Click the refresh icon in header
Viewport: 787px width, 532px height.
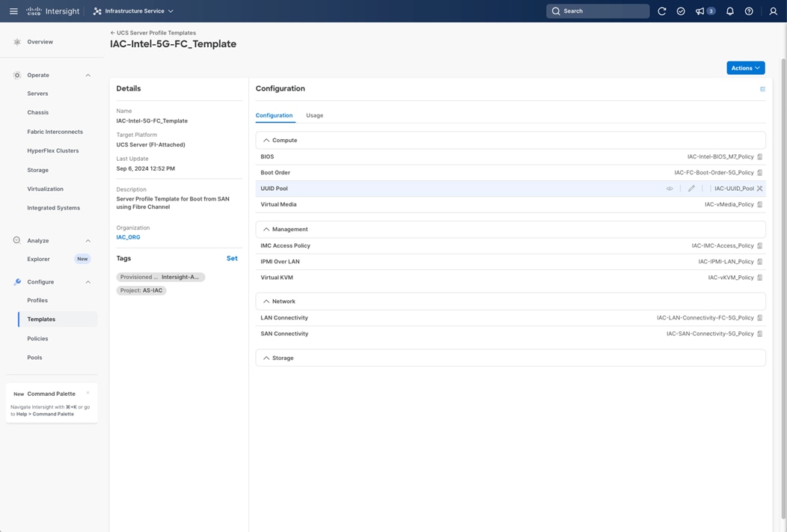coord(662,11)
